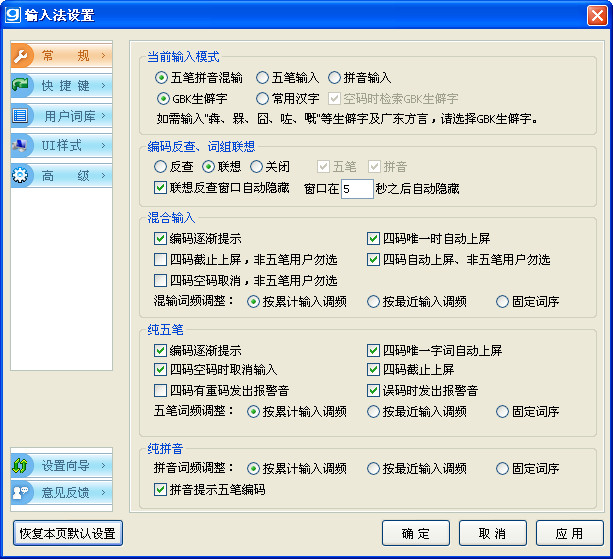Toggle 误码时发出报警音 checkbox
613x559 pixels.
point(423,391)
